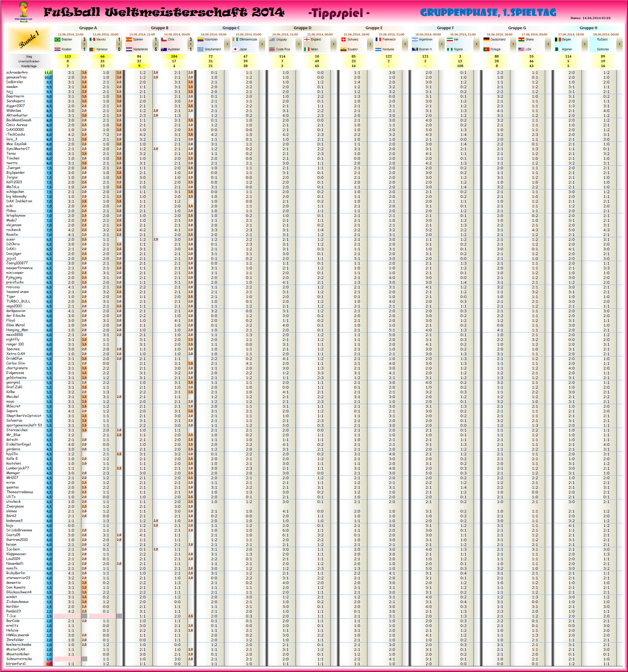Screen dimensions: 628x672
Task: Select the Mexiko flag icon
Action: (x=92, y=40)
